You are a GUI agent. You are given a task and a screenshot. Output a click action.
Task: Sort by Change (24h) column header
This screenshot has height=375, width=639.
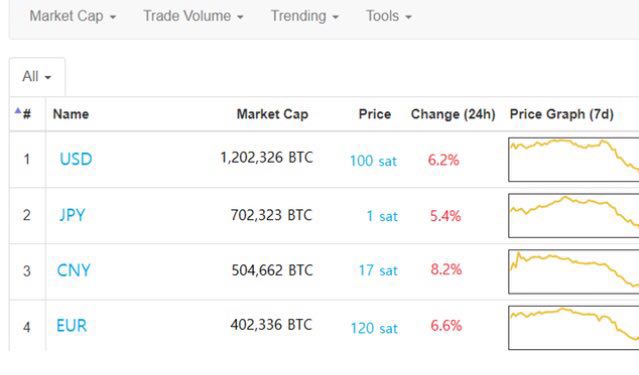453,114
